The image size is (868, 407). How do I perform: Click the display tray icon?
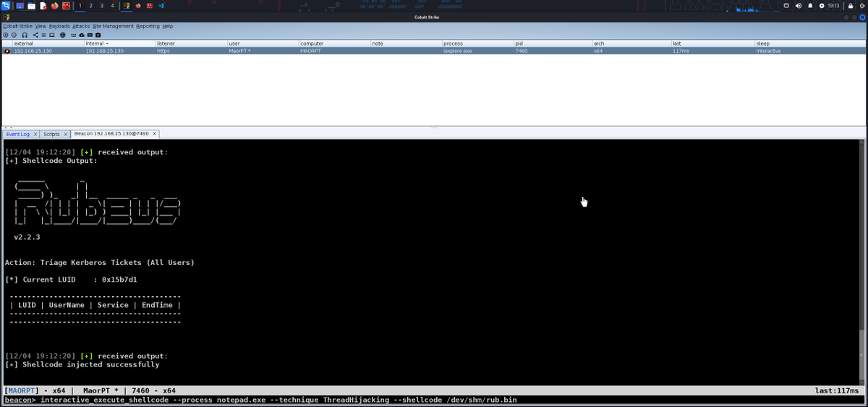pos(786,6)
